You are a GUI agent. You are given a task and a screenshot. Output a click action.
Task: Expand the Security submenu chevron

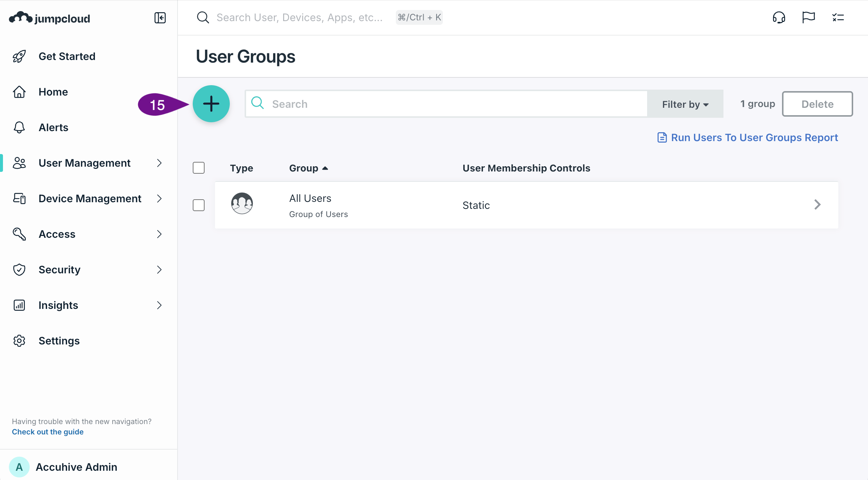(159, 270)
